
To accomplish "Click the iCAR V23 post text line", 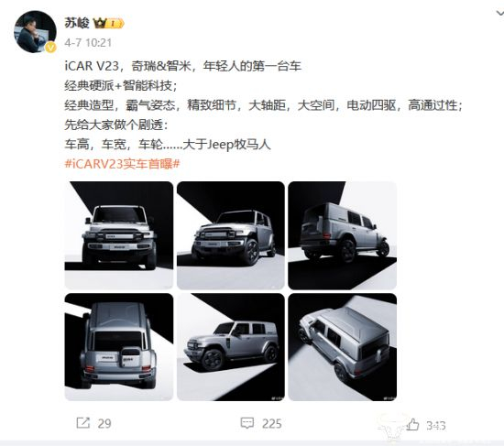I will click(182, 66).
